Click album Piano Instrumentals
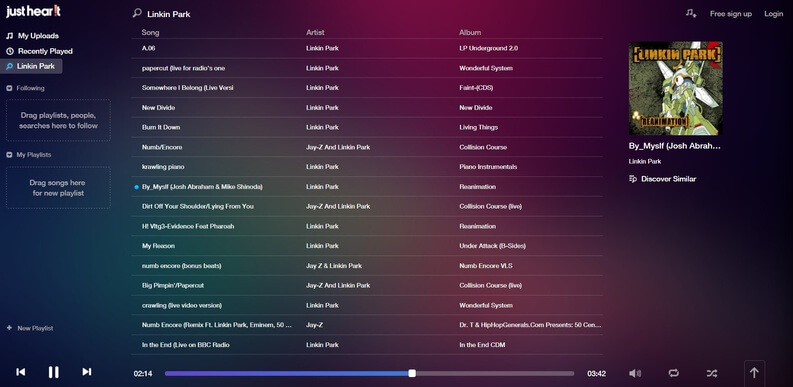This screenshot has height=387, width=793. [x=489, y=167]
